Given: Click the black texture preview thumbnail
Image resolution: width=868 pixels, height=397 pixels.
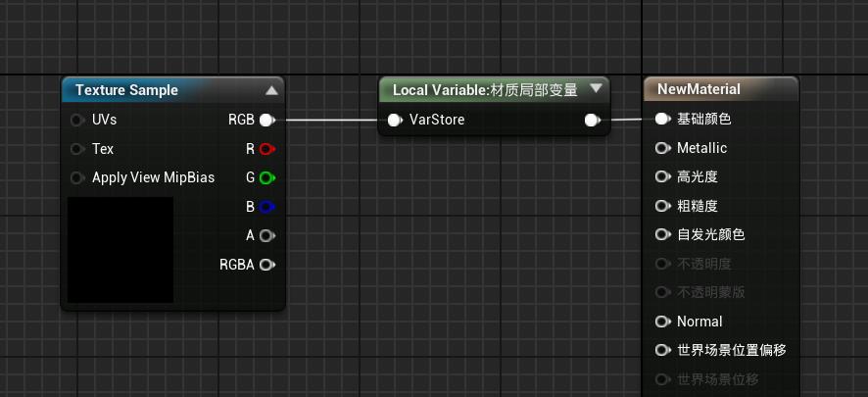Looking at the screenshot, I should [121, 250].
